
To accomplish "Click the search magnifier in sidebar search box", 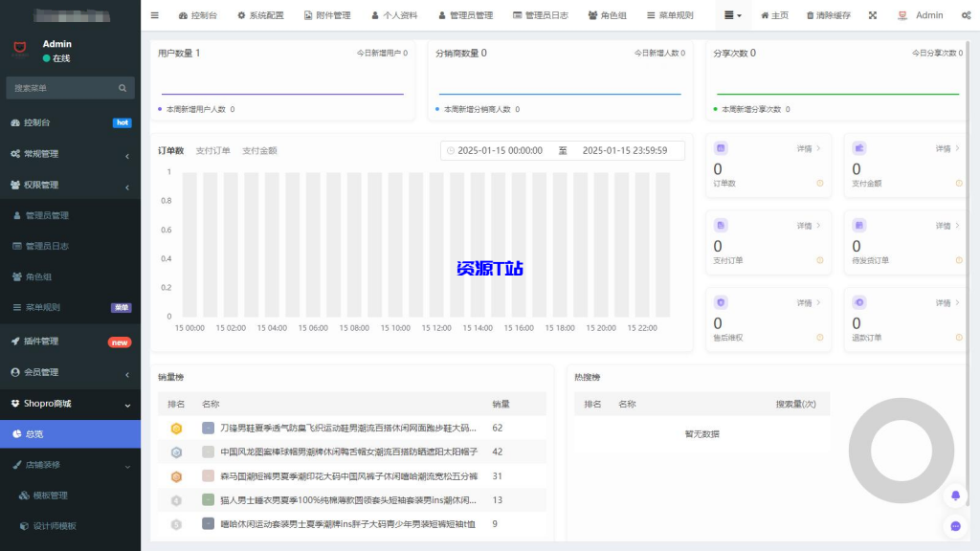I will (x=122, y=87).
